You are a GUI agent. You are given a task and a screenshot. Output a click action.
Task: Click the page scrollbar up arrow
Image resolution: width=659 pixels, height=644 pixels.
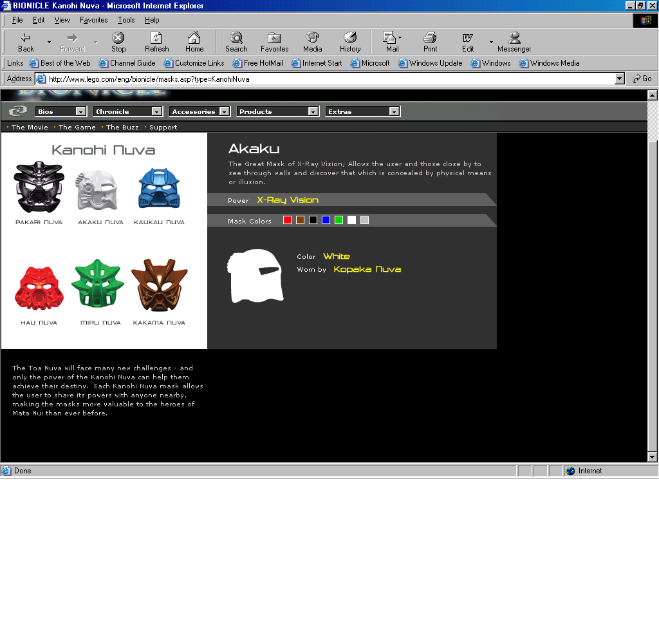[x=653, y=95]
